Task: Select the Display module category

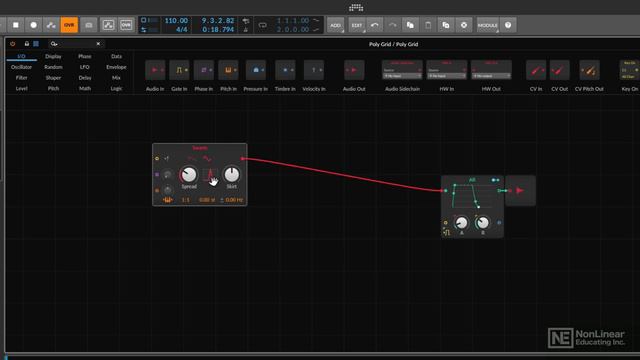Action: pos(53,56)
